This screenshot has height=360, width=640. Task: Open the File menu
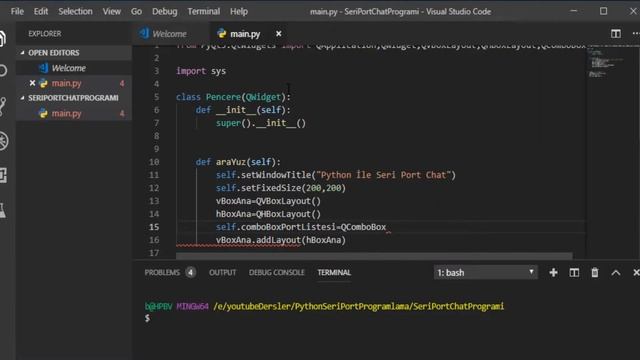[x=17, y=11]
